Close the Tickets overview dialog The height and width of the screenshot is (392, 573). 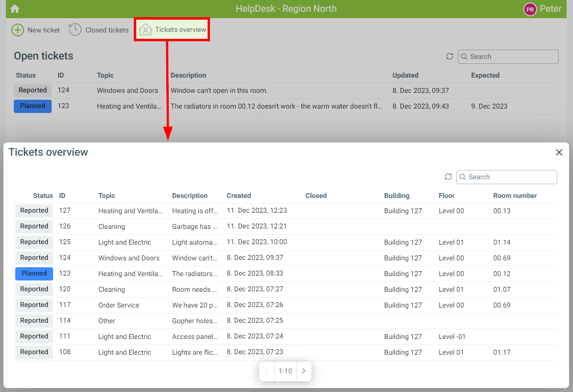click(559, 152)
